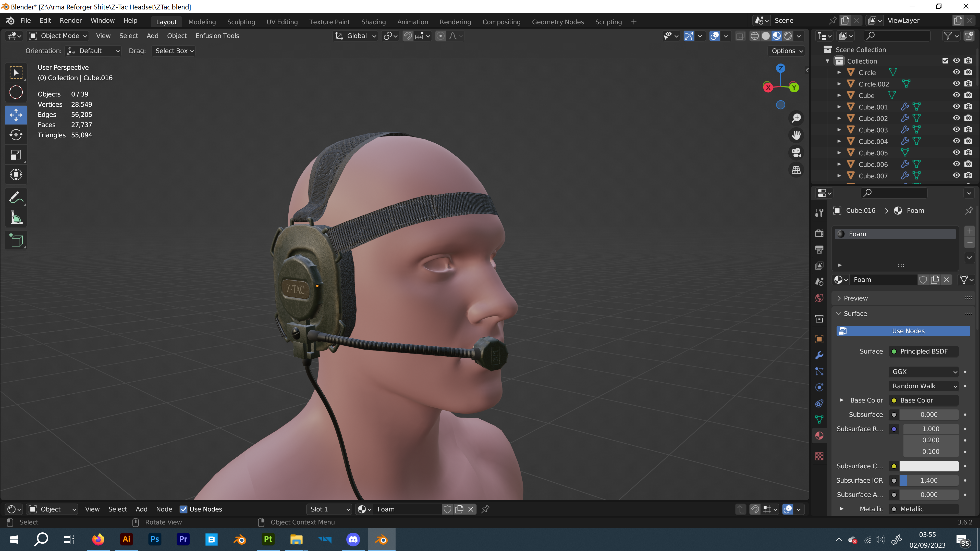Hide Cube.003 in the outliner viewport
The width and height of the screenshot is (980, 551).
point(957,130)
